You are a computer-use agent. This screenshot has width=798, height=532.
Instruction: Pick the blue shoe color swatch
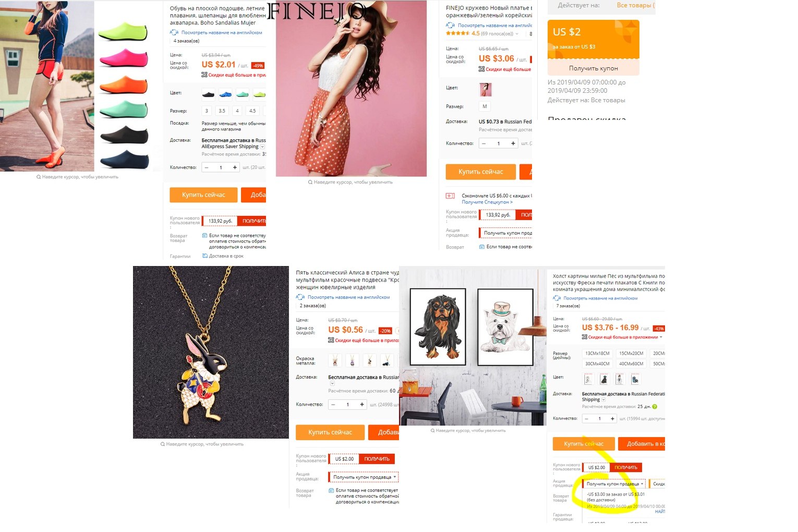[x=225, y=94]
